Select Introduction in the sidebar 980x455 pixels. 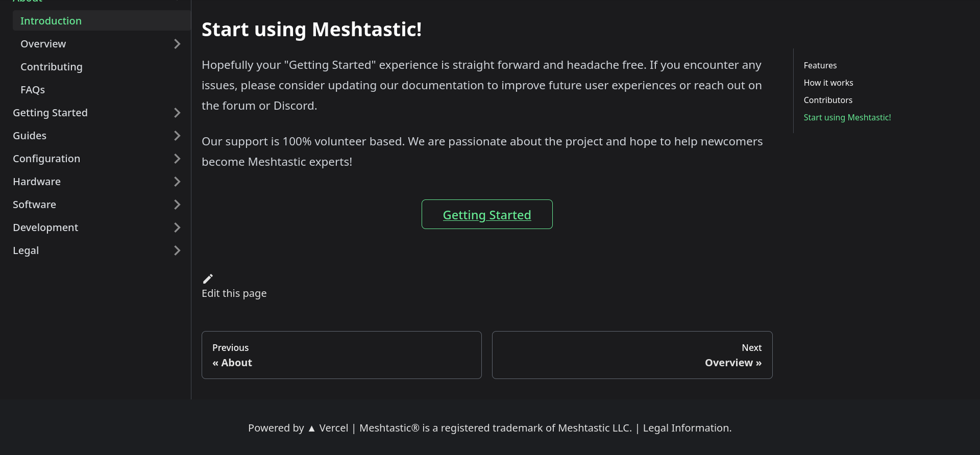(51, 21)
